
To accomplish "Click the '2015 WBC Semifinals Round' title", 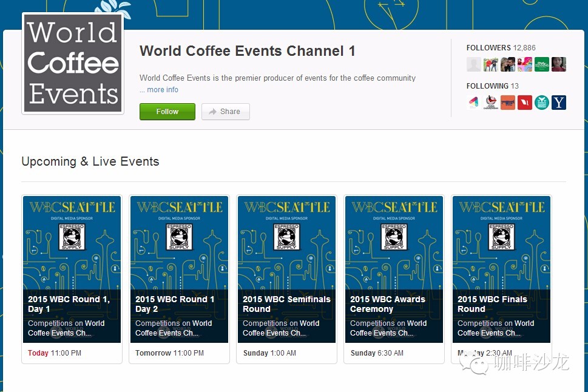I will pyautogui.click(x=286, y=304).
